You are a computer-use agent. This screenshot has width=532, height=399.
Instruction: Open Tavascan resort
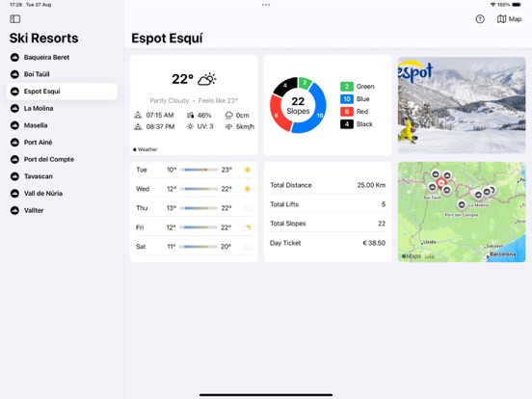(62, 176)
